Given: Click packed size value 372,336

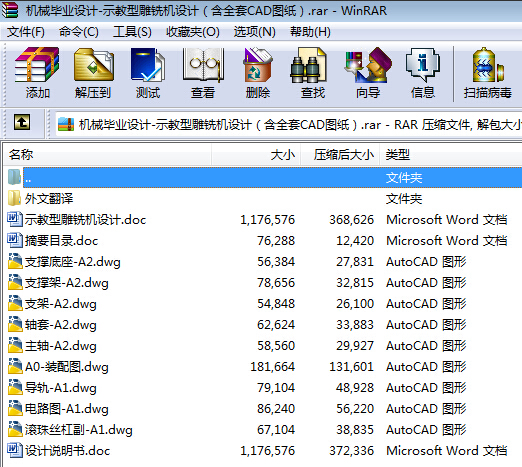Looking at the screenshot, I should coord(352,451).
